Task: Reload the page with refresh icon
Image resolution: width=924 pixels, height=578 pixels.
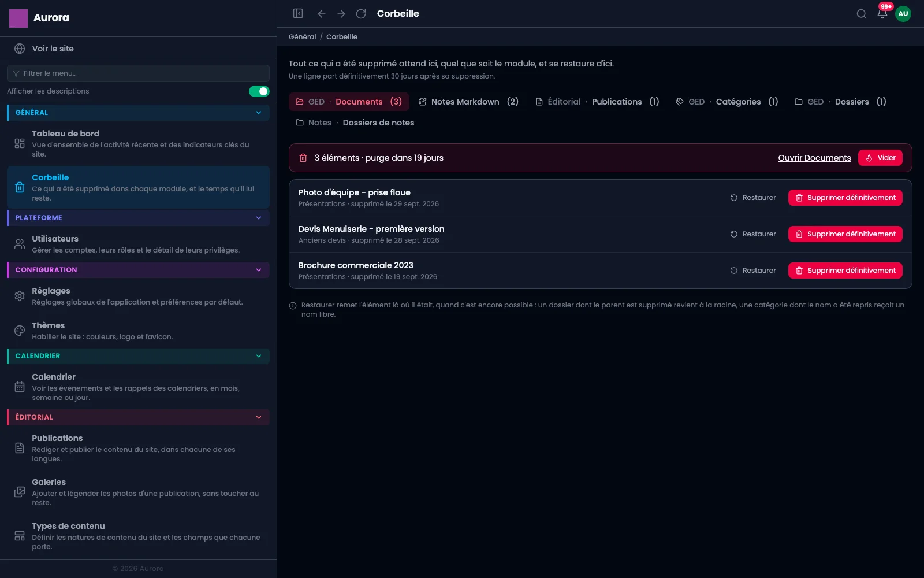Action: click(361, 13)
